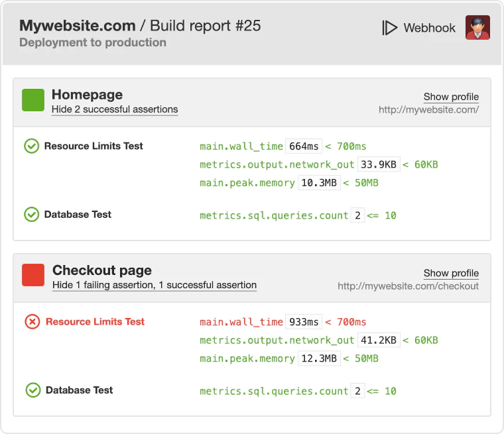Hide Checkout page failing and successful assertions
Screen dimensions: 504x434
(155, 285)
